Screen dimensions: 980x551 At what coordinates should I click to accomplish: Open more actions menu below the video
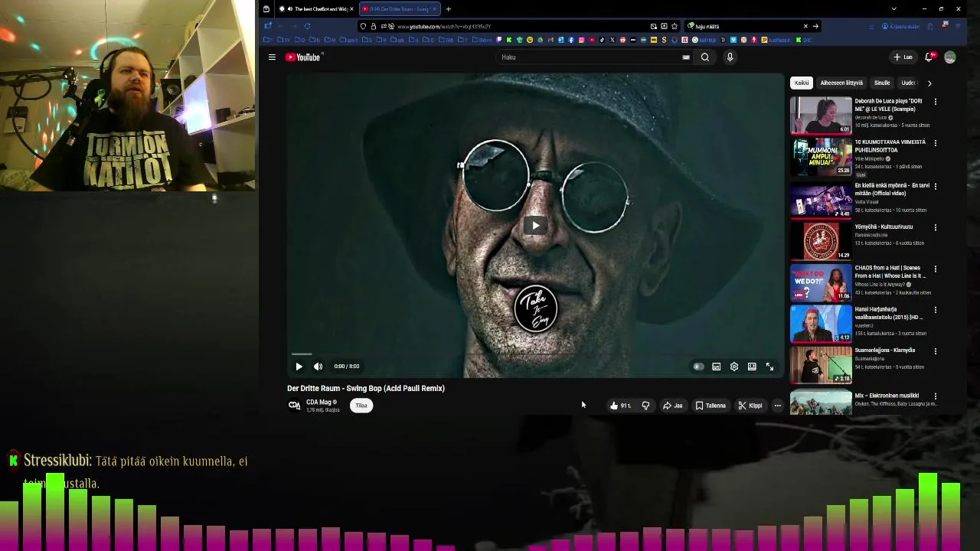point(777,406)
